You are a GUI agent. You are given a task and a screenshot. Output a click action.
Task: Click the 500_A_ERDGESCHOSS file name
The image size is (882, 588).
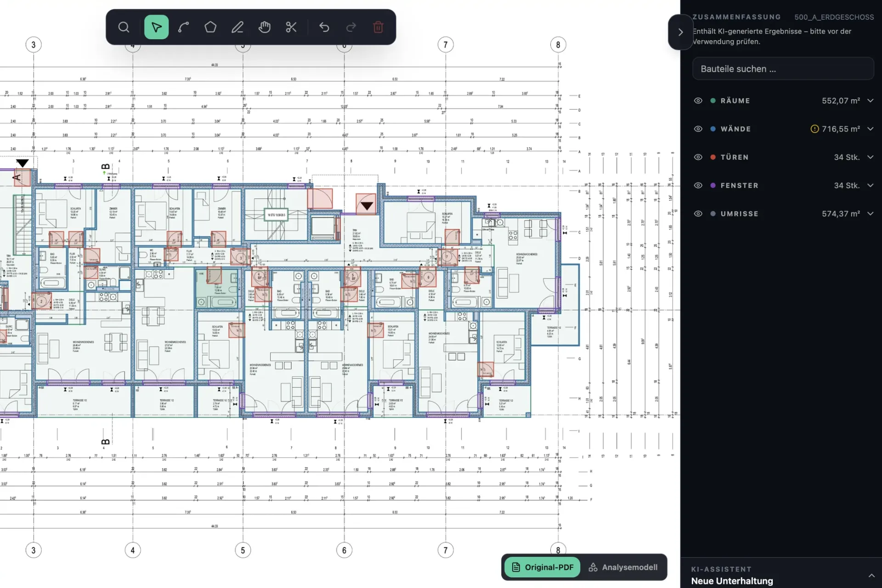click(834, 17)
